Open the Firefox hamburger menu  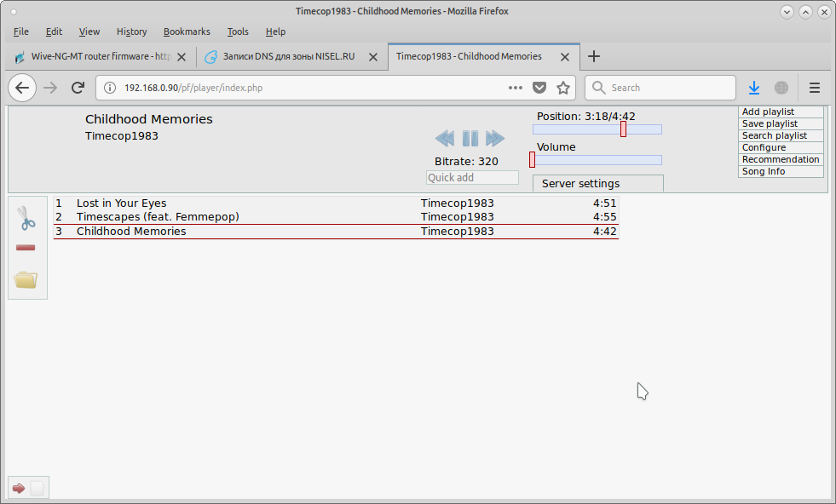(814, 88)
